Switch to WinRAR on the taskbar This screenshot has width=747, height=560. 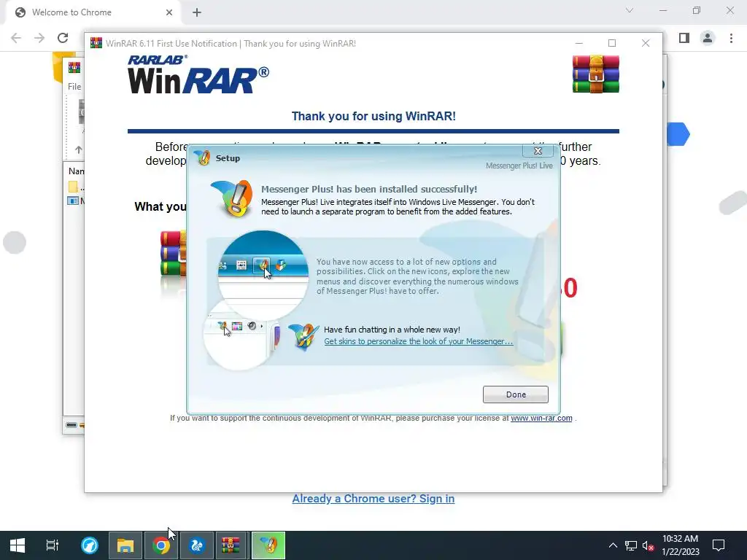[x=231, y=545]
